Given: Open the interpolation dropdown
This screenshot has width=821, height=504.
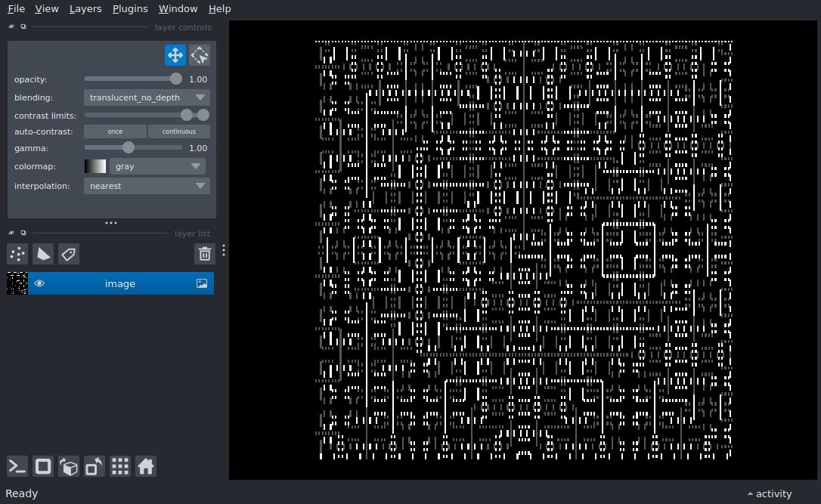Looking at the screenshot, I should pos(147,186).
